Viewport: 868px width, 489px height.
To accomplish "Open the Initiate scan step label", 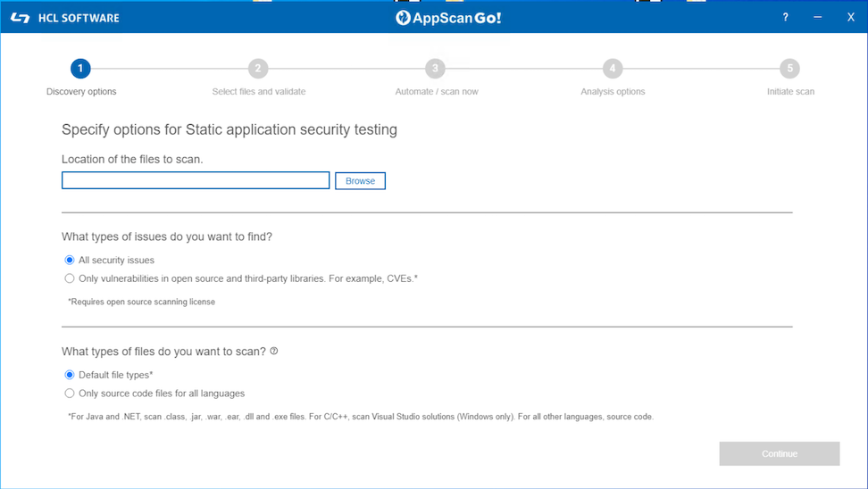I will coord(789,91).
